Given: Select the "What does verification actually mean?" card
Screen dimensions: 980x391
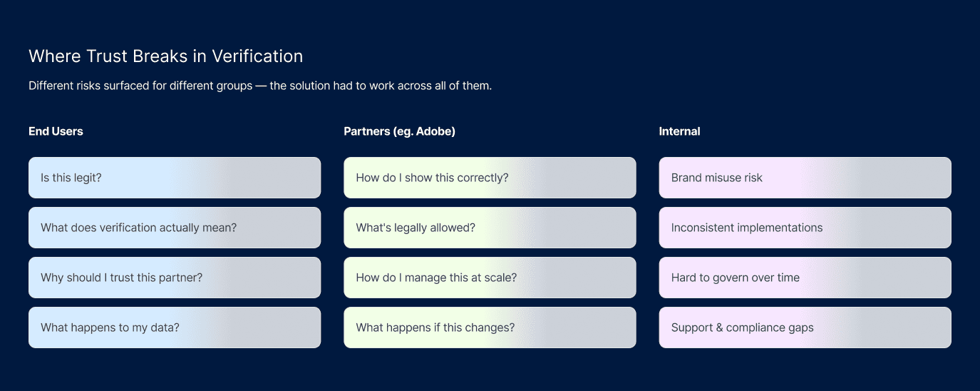Looking at the screenshot, I should 175,228.
